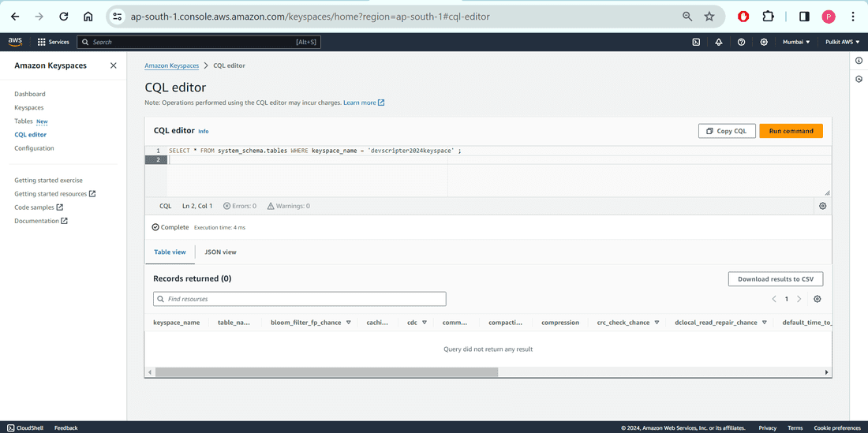Open Dashboard in the side navigation

pyautogui.click(x=30, y=94)
